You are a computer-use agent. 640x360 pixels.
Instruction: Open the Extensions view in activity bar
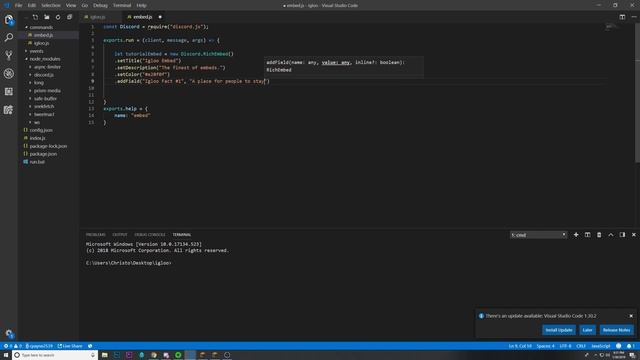click(x=9, y=91)
